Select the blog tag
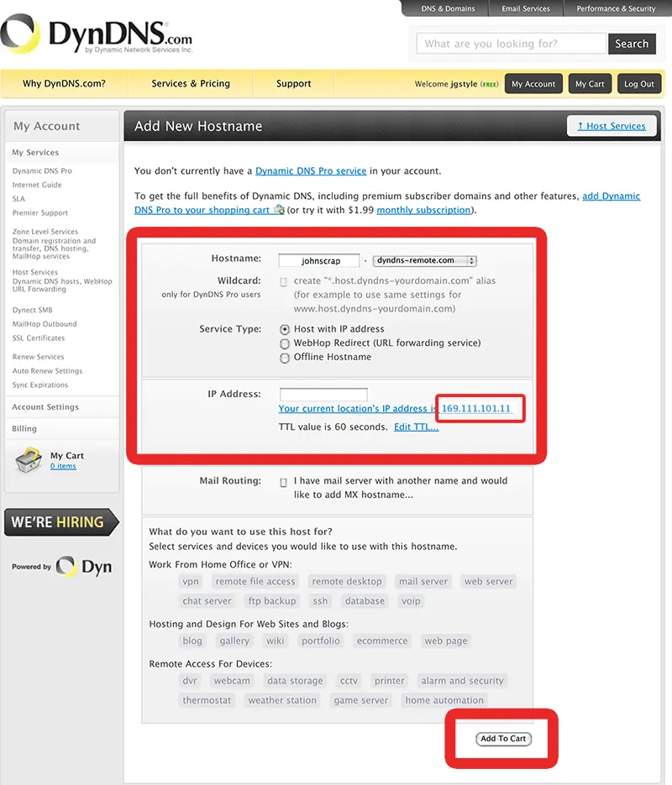The image size is (672, 785). point(192,641)
